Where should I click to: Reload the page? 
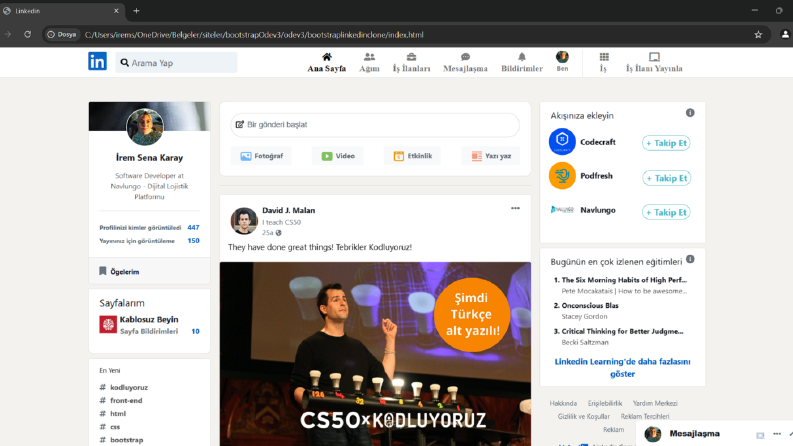[27, 34]
